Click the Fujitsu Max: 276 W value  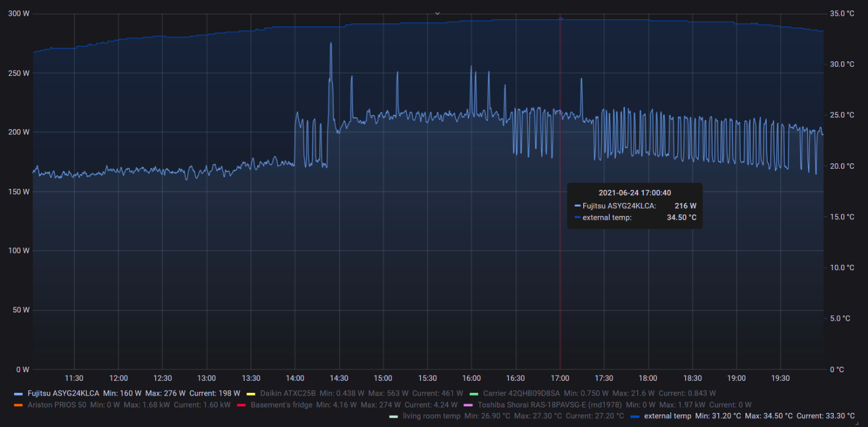(x=165, y=393)
